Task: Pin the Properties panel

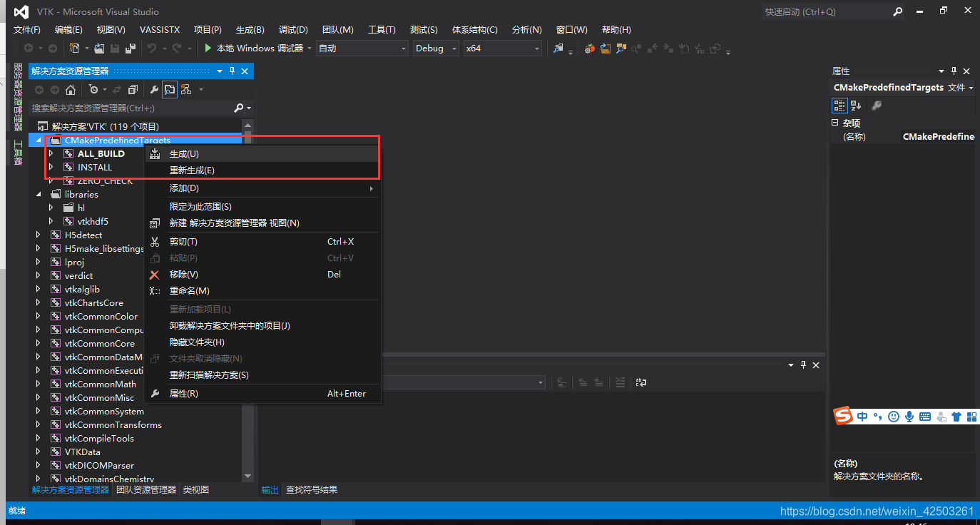Action: pos(954,71)
